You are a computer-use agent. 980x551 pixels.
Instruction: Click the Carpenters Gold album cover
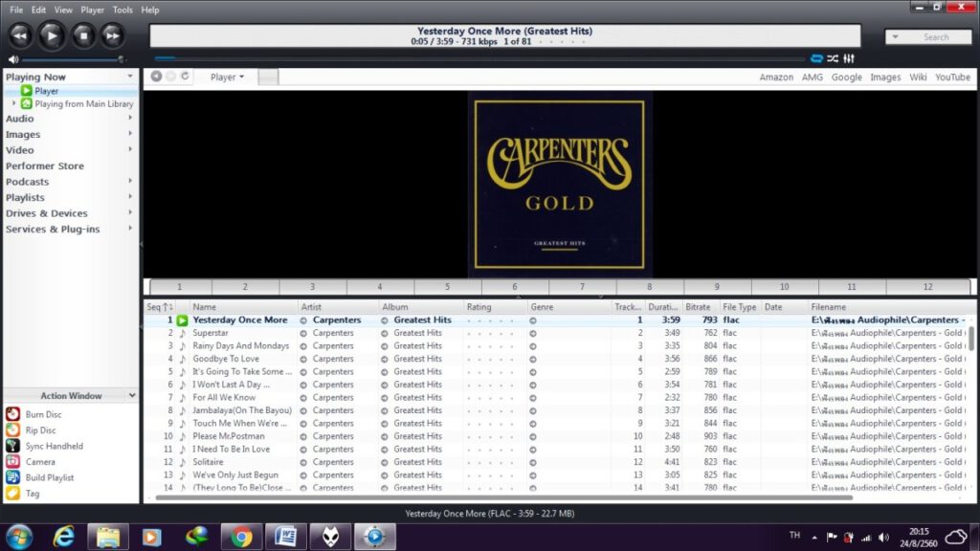[x=559, y=185]
